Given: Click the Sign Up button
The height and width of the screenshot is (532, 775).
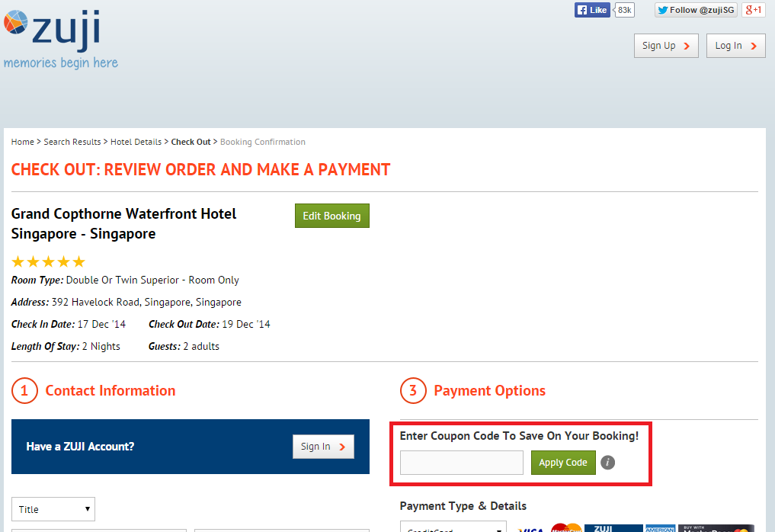Looking at the screenshot, I should click(666, 46).
